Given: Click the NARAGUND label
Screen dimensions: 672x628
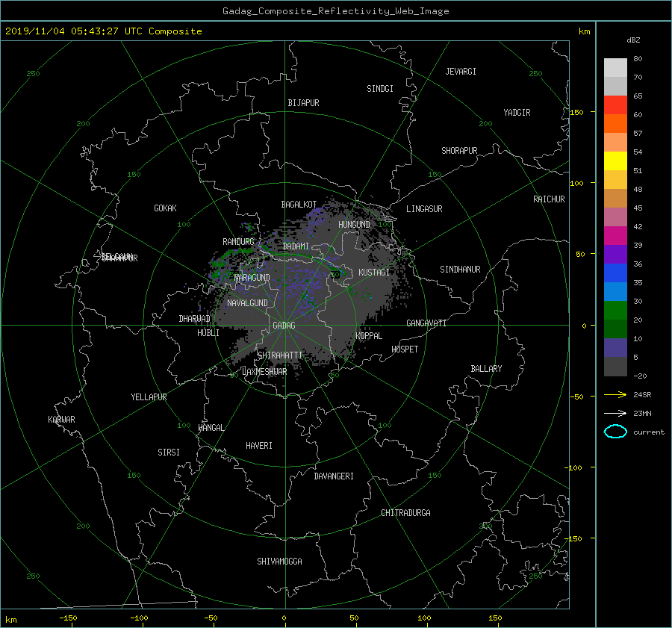Looking at the screenshot, I should pos(252,278).
